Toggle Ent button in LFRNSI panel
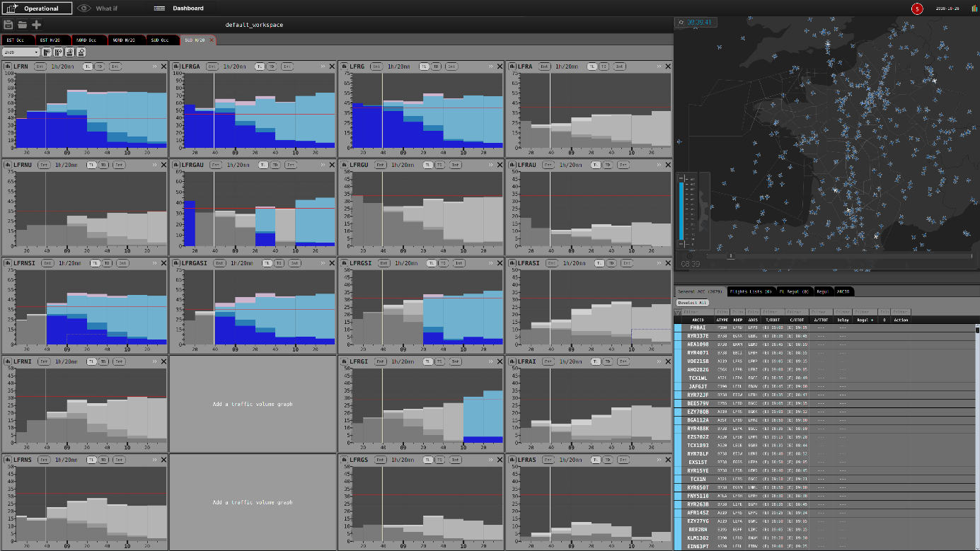The image size is (980, 551). point(47,263)
